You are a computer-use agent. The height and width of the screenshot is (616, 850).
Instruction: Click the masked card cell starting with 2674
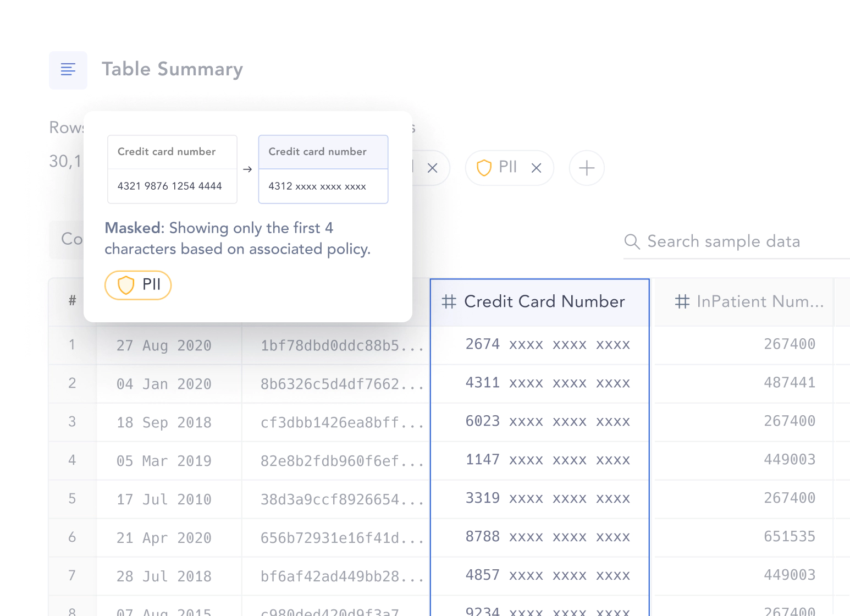pyautogui.click(x=547, y=345)
